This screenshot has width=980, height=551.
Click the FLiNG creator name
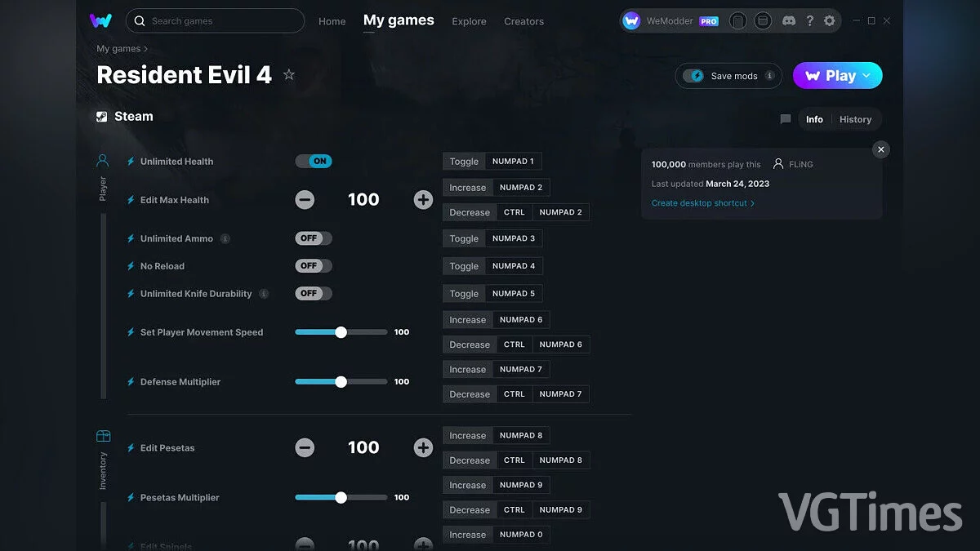800,164
